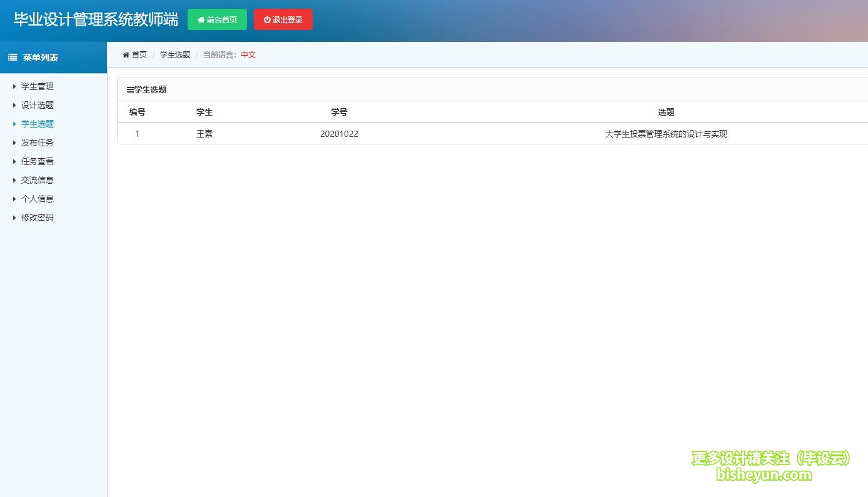Expand arrow beside 交流信息
Screen dimensions: 868x497
coord(14,180)
